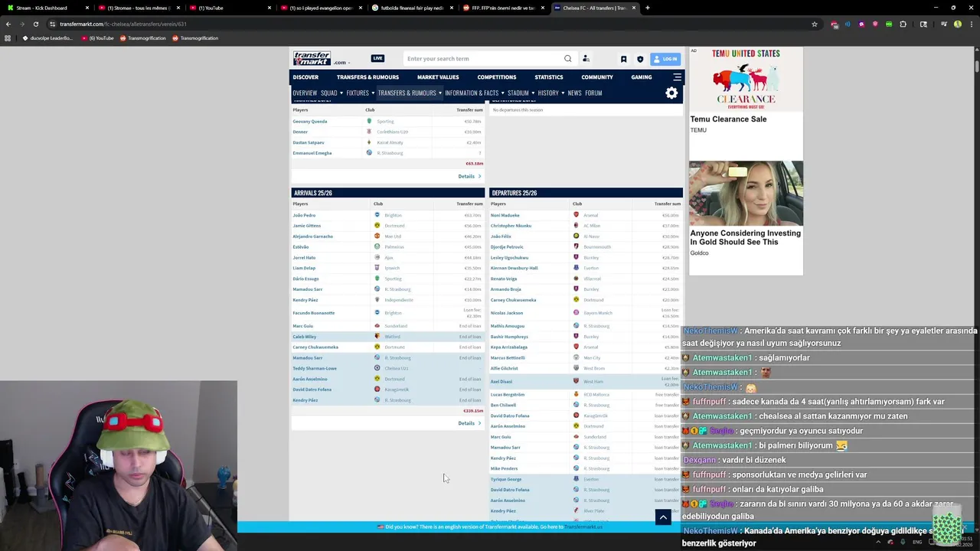Screen dimensions: 980x551
Task: Open Details link under first arrivals table
Action: [x=469, y=176]
